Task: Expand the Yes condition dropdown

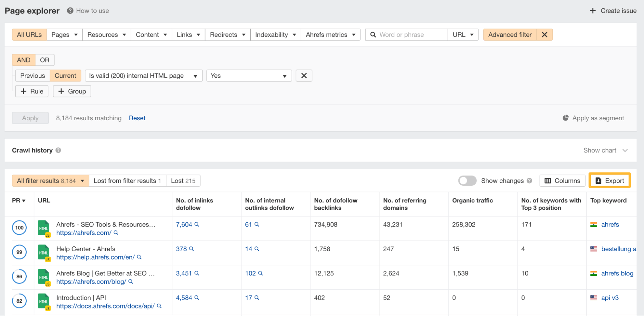Action: coord(249,75)
